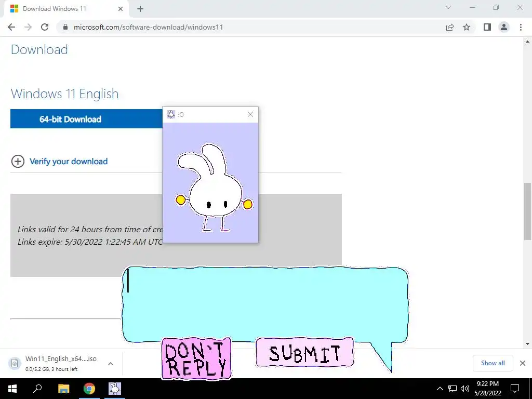Share this page using share icon
Screen dimensions: 532x399
449,27
